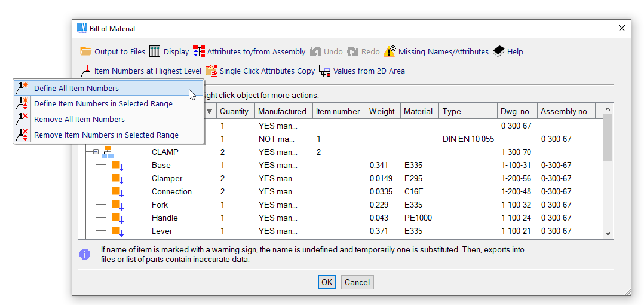Choose Remove All Item Numbers

tap(79, 119)
